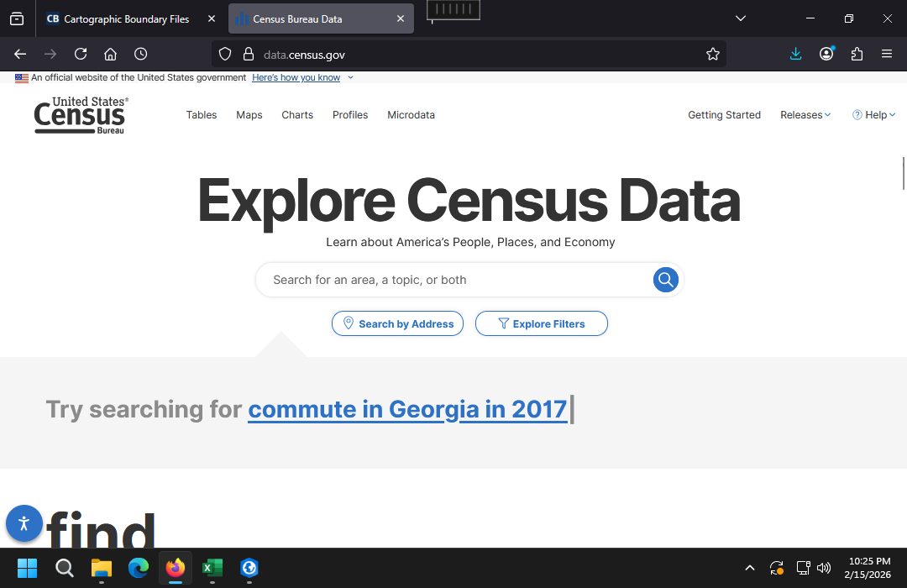Click the Firefox account icon
The height and width of the screenshot is (588, 907).
[x=826, y=55]
